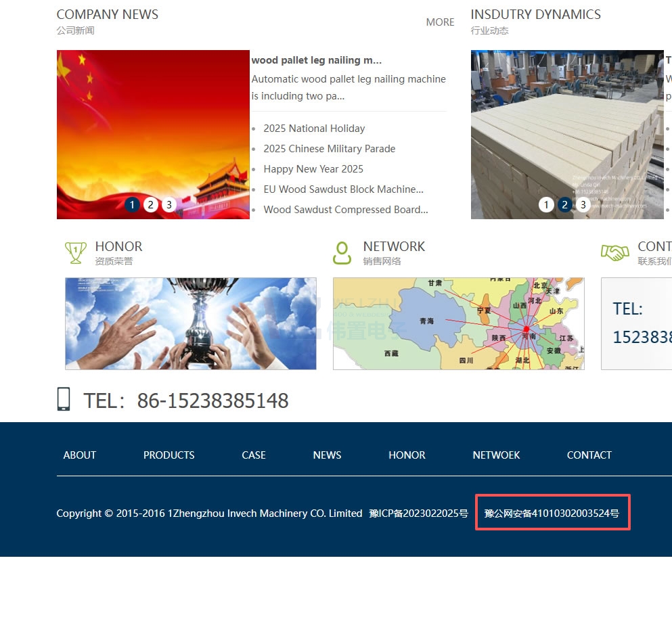This screenshot has height=640, width=672.
Task: Open Happy New Year 2025 news item
Action: click(313, 169)
